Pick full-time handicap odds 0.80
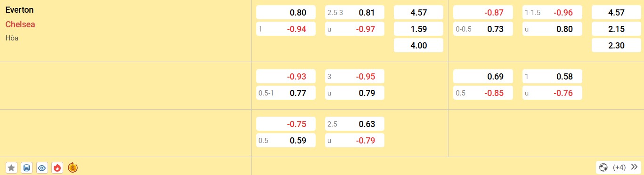Image resolution: width=644 pixels, height=175 pixels. [286, 13]
